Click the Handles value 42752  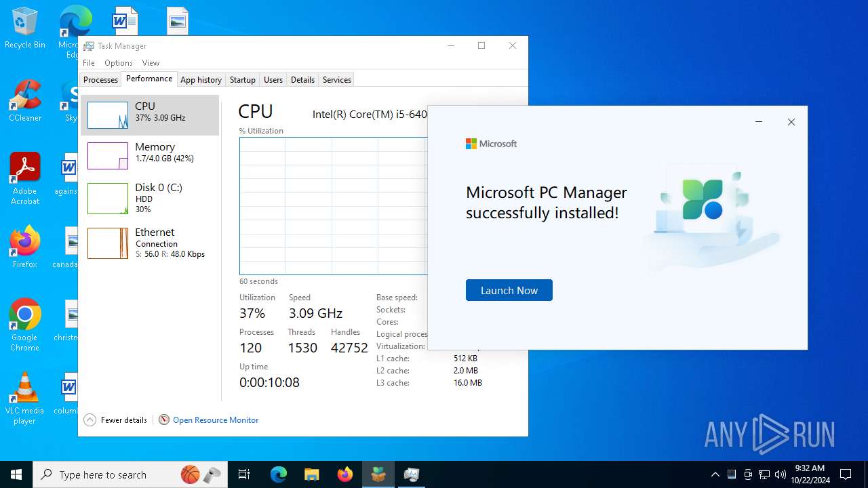coord(349,348)
